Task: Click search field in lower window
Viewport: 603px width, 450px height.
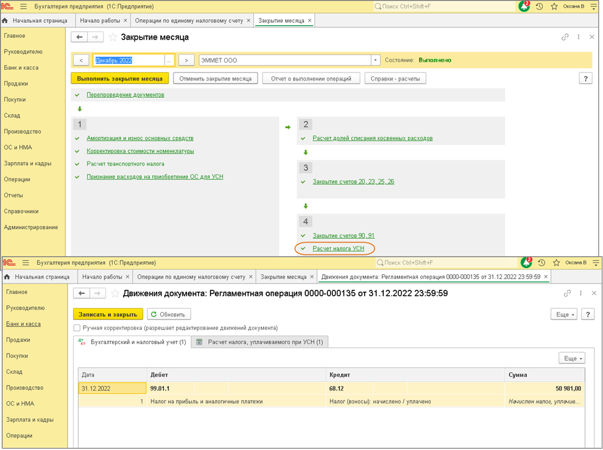Action: pos(446,262)
